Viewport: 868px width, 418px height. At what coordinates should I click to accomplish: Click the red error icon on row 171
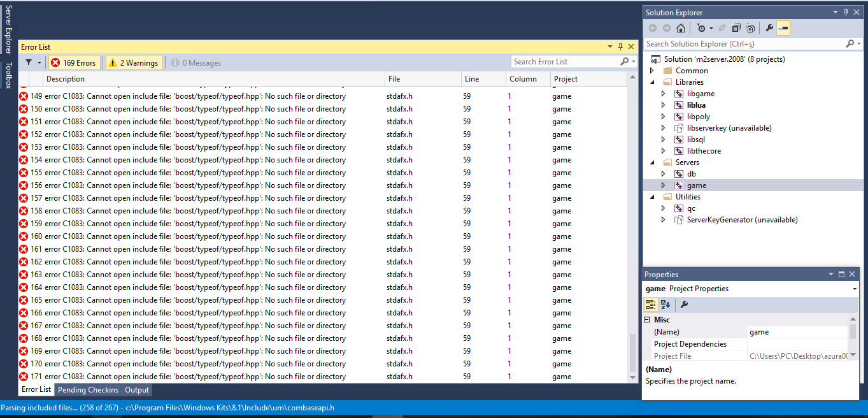(24, 377)
